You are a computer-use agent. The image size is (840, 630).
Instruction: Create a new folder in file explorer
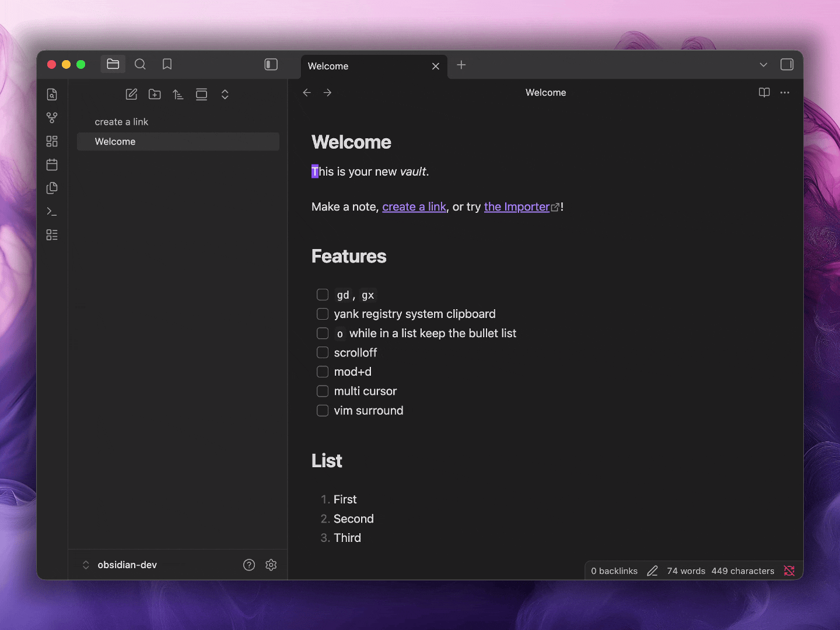[155, 94]
